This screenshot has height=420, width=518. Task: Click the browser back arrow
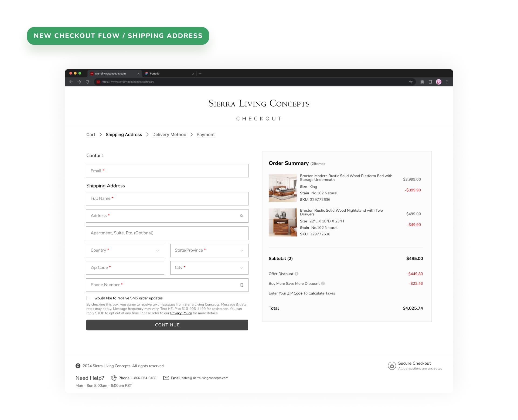(x=71, y=82)
